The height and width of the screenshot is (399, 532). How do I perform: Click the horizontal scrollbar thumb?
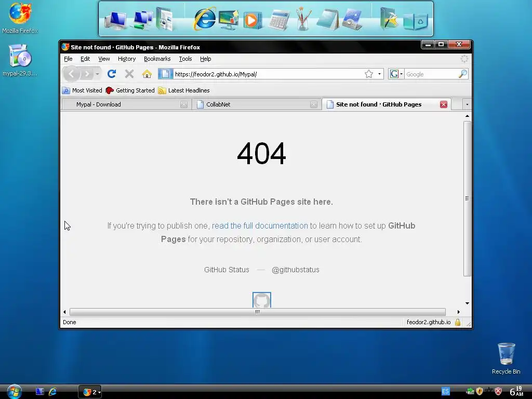click(258, 312)
